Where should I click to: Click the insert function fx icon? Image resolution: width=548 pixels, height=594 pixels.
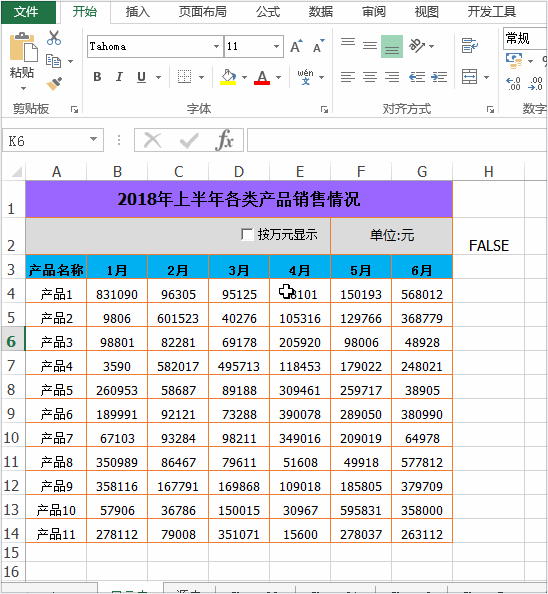[225, 140]
